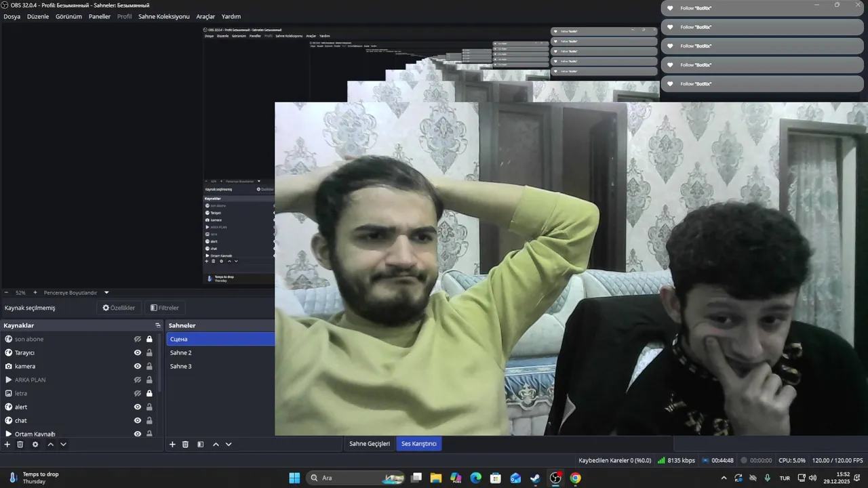The image size is (868, 488).
Task: Hide the chat source
Action: pos(138,420)
